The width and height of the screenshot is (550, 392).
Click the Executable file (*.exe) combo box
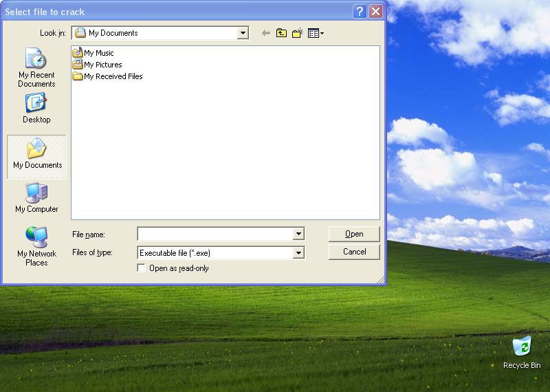(221, 252)
